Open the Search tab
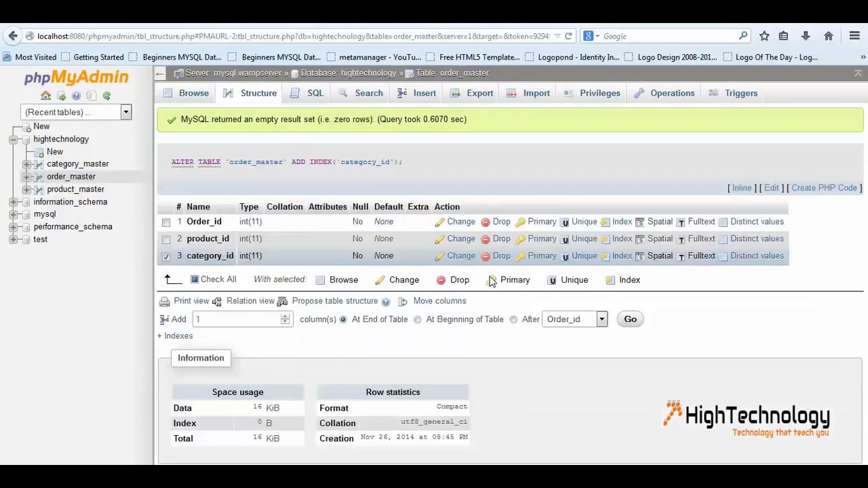 [x=361, y=93]
